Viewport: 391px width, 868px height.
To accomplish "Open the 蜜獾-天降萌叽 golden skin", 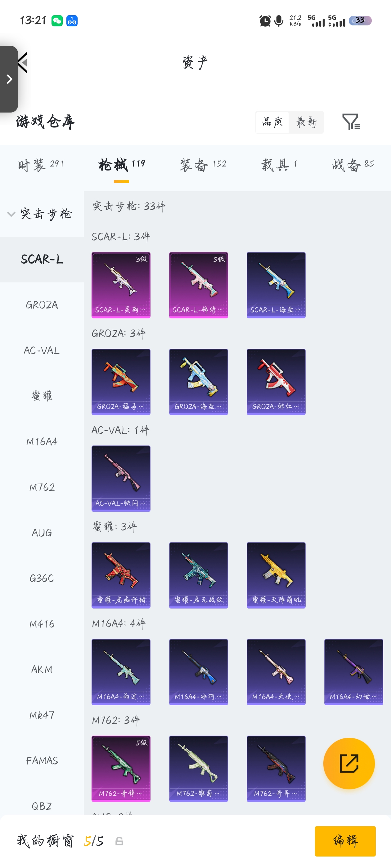I will (276, 575).
